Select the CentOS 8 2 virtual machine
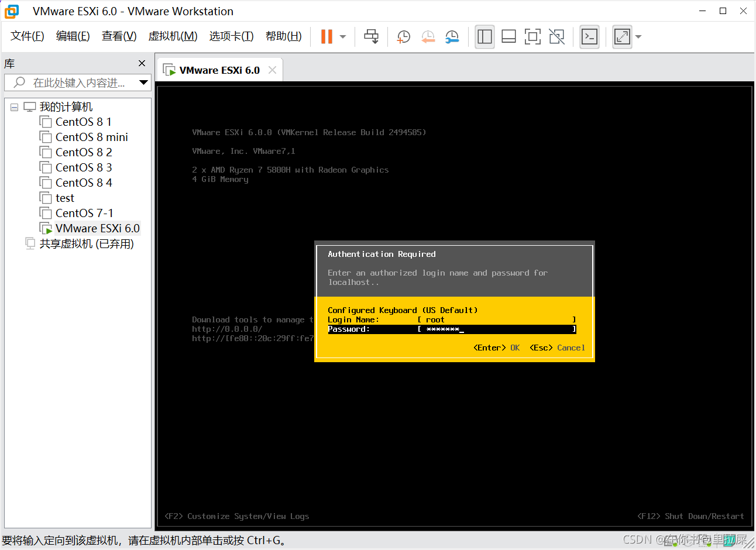This screenshot has height=550, width=756. pyautogui.click(x=84, y=152)
